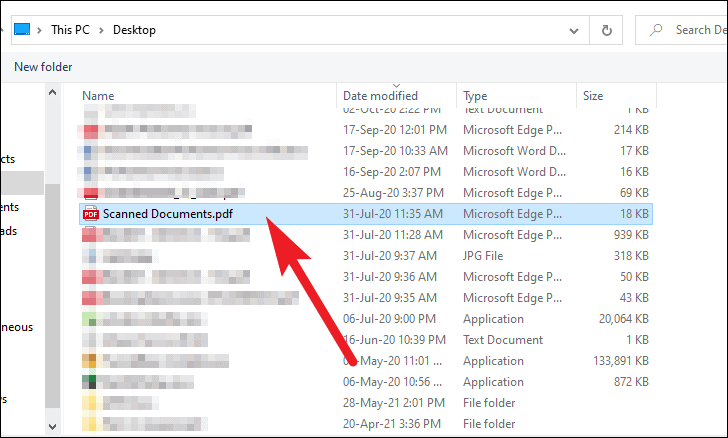Click the icon of the 318 KB JPG file
The width and height of the screenshot is (728, 438).
point(90,256)
